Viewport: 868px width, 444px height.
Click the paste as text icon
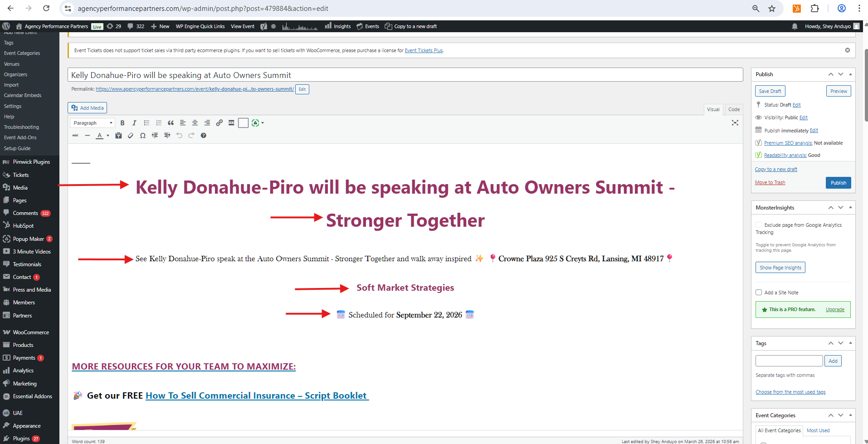tap(118, 136)
